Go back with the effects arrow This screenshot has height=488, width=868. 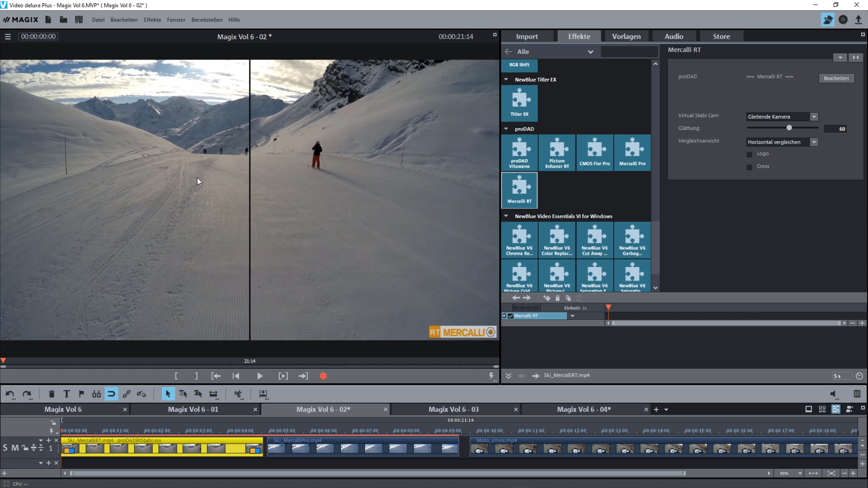(508, 52)
